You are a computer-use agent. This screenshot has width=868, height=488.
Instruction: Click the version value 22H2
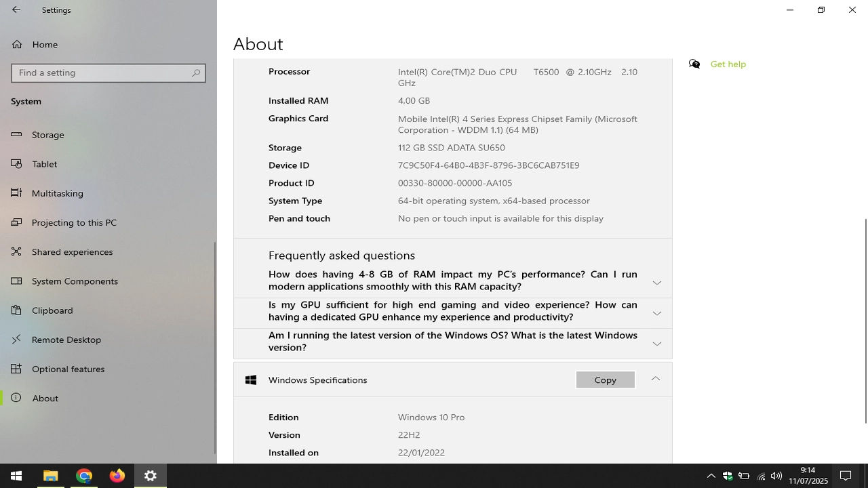pos(409,435)
